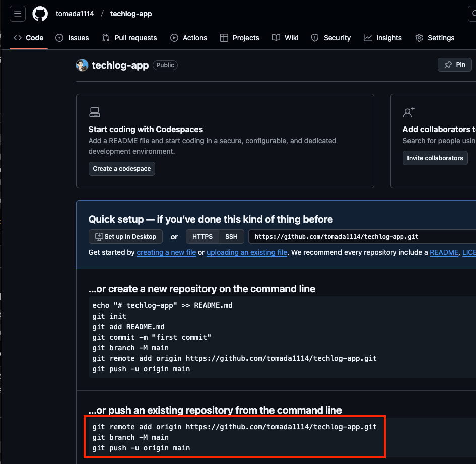This screenshot has height=464, width=476.
Task: Open the Wiki tab
Action: coord(285,38)
